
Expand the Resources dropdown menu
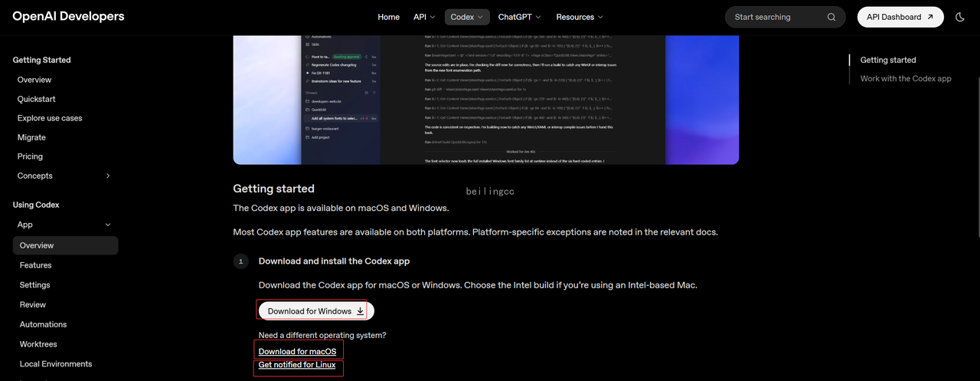(580, 17)
